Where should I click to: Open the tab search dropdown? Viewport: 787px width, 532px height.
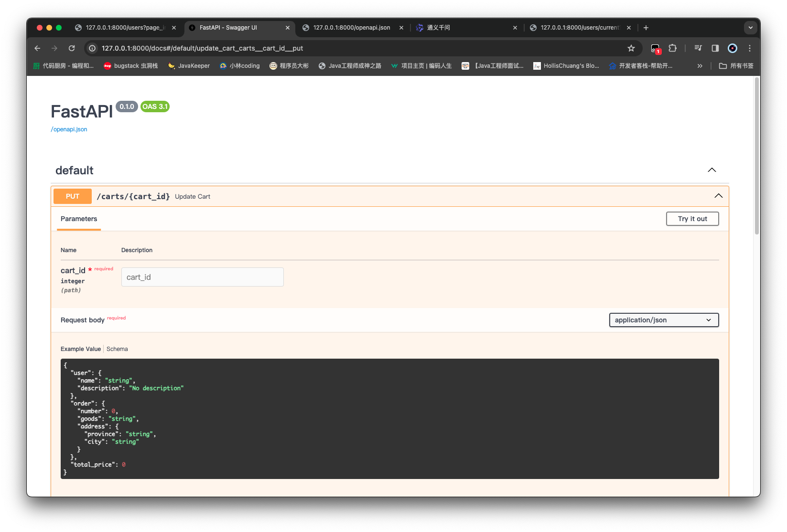(x=751, y=28)
